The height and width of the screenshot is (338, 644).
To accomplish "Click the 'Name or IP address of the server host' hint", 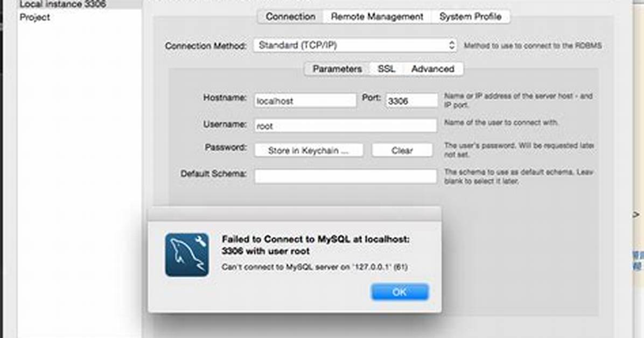I will click(519, 100).
